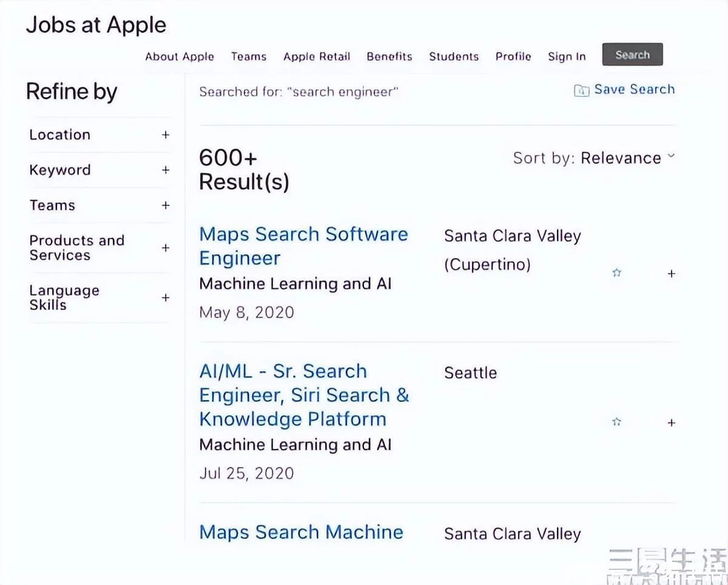728x585 pixels.
Task: Favorite the Maps Search Software Engineer job star
Action: pos(616,273)
